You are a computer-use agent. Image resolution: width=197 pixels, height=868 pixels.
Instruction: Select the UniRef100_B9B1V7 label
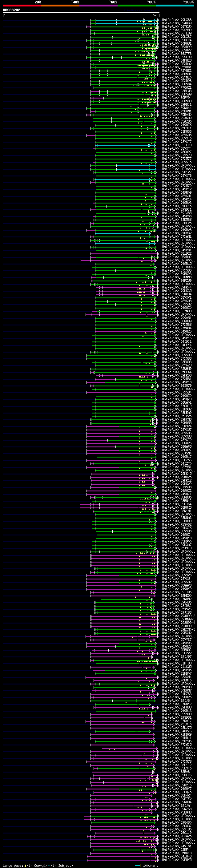[177, 172]
